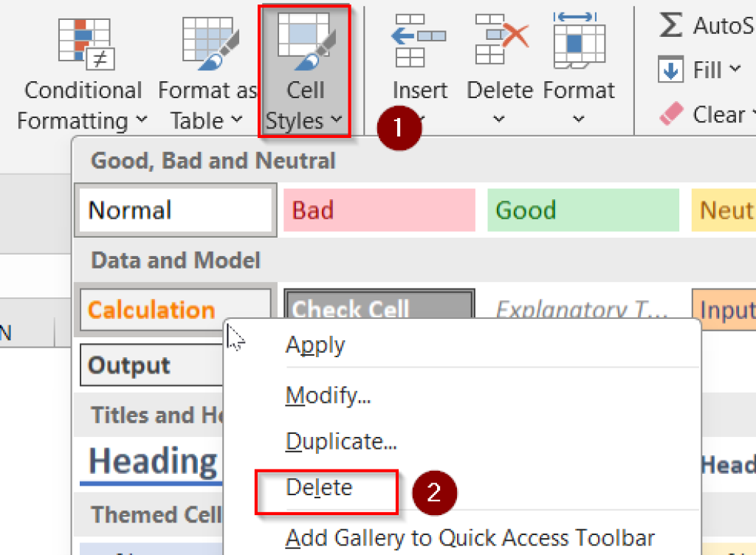This screenshot has height=555, width=756.
Task: Select Add Gallery to Quick Access Toolbar
Action: point(470,537)
